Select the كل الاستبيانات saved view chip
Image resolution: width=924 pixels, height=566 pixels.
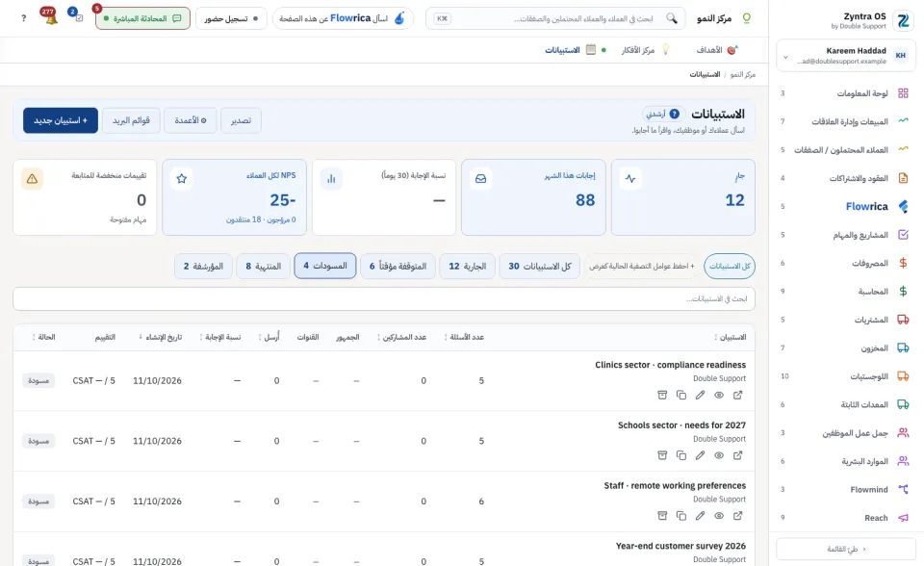pos(730,267)
